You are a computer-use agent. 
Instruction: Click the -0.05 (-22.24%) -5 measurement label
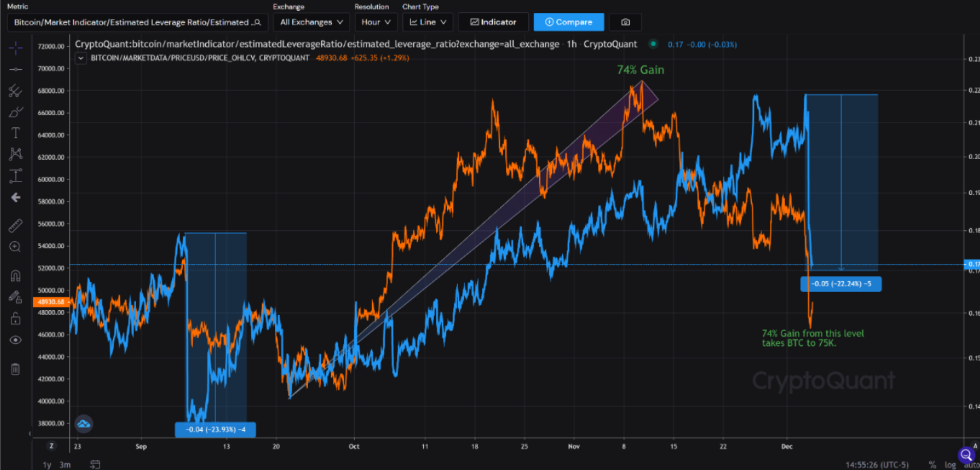pos(840,284)
